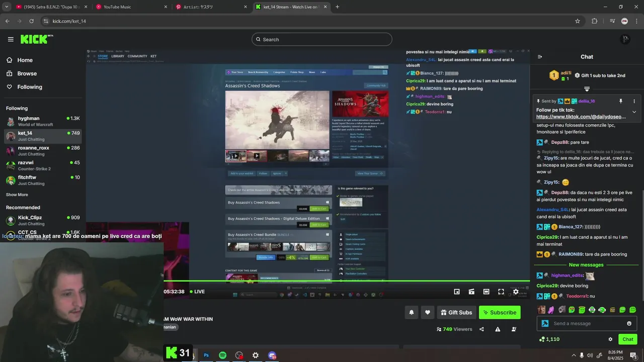Click the 749 Viewers count
Screen dimensions: 644x362
click(x=454, y=329)
